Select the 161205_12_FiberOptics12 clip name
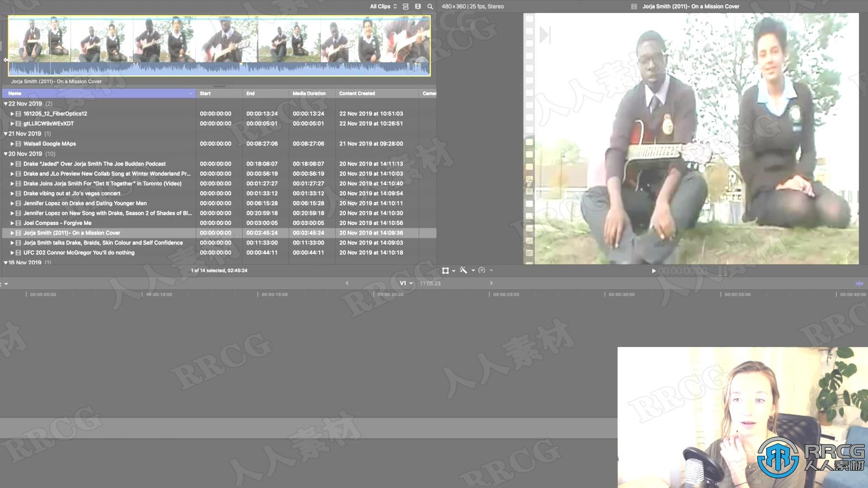 coord(55,114)
